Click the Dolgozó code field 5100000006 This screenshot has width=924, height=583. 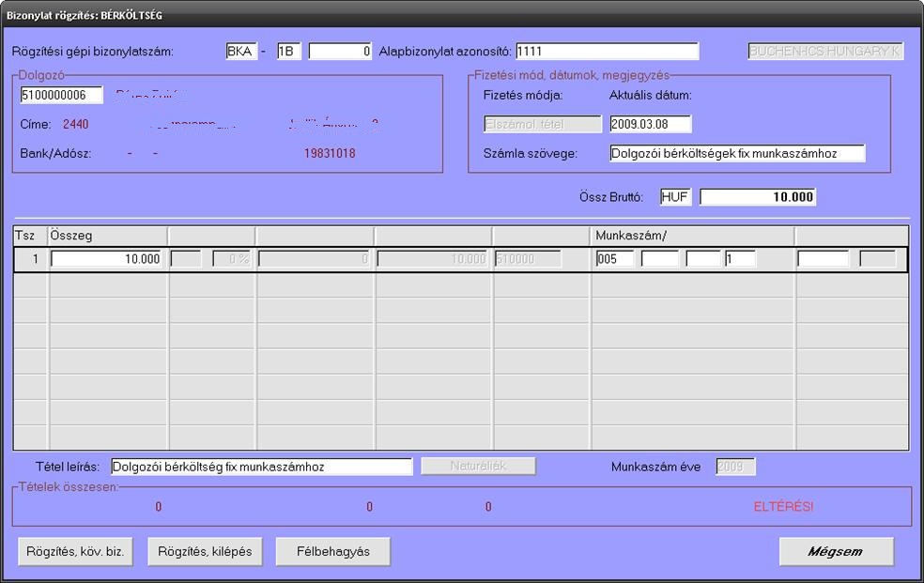61,95
